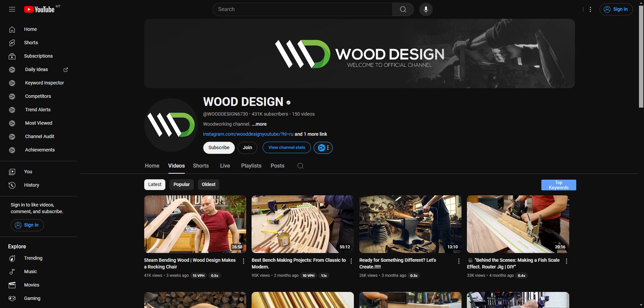The height and width of the screenshot is (308, 644).
Task: Switch to the channel Shorts tab
Action: 201,166
